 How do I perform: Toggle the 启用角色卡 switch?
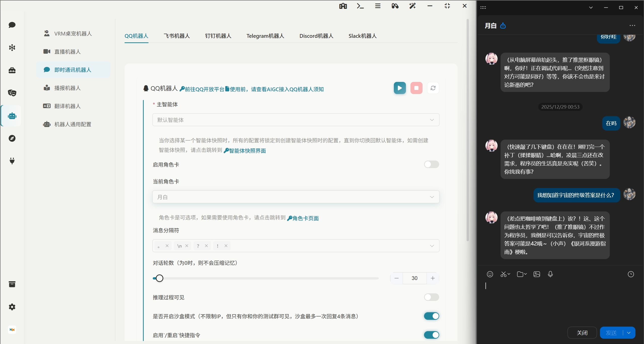click(432, 164)
